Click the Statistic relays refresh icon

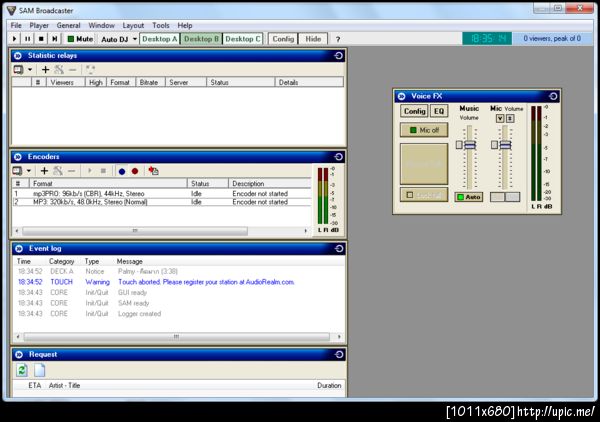[x=90, y=70]
